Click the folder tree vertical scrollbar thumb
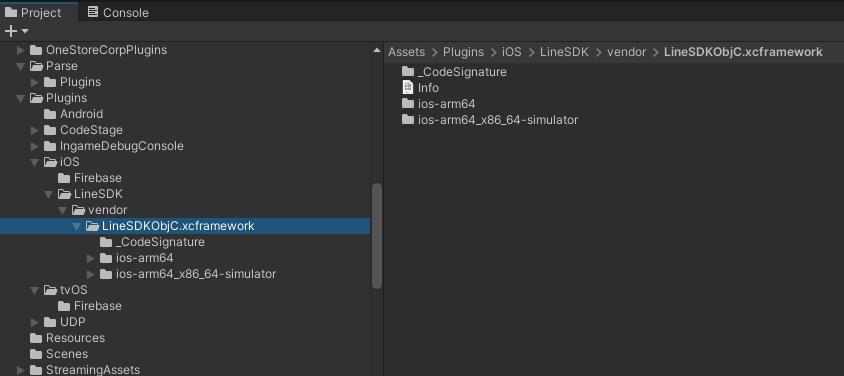This screenshot has height=376, width=844. (x=377, y=236)
